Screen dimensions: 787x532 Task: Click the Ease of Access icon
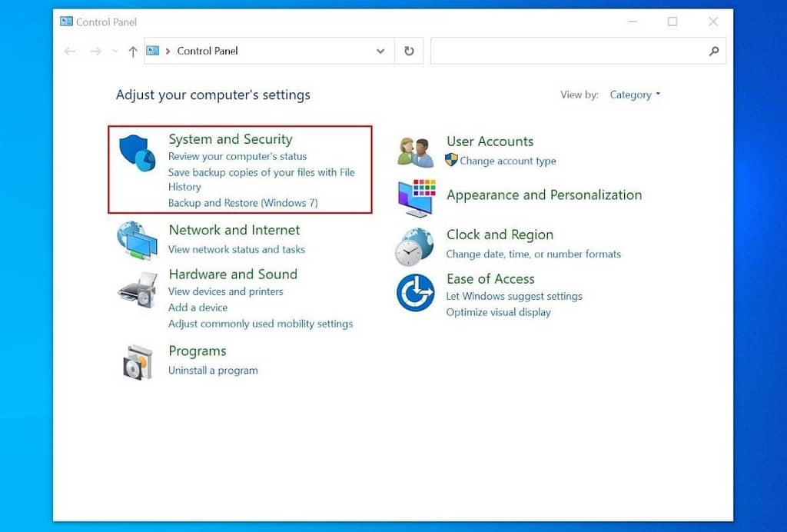click(x=416, y=293)
